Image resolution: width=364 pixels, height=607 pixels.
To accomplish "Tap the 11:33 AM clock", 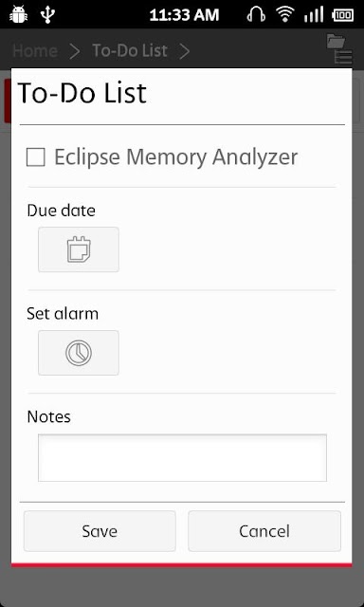I will pos(184,15).
